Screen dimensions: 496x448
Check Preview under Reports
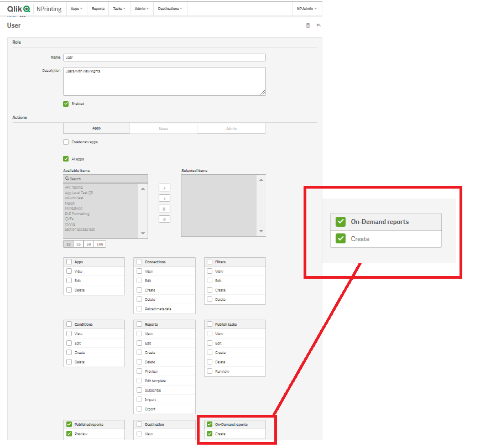(x=139, y=371)
